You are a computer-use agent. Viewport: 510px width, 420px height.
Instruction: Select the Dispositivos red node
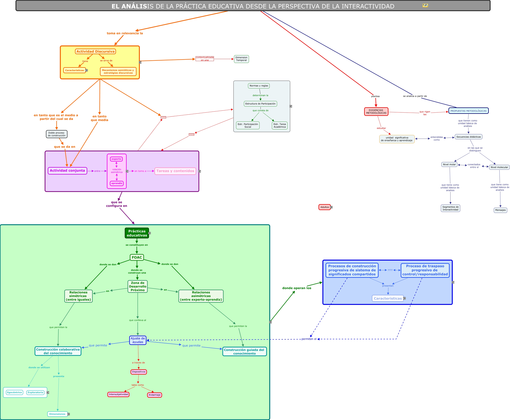pos(139,372)
